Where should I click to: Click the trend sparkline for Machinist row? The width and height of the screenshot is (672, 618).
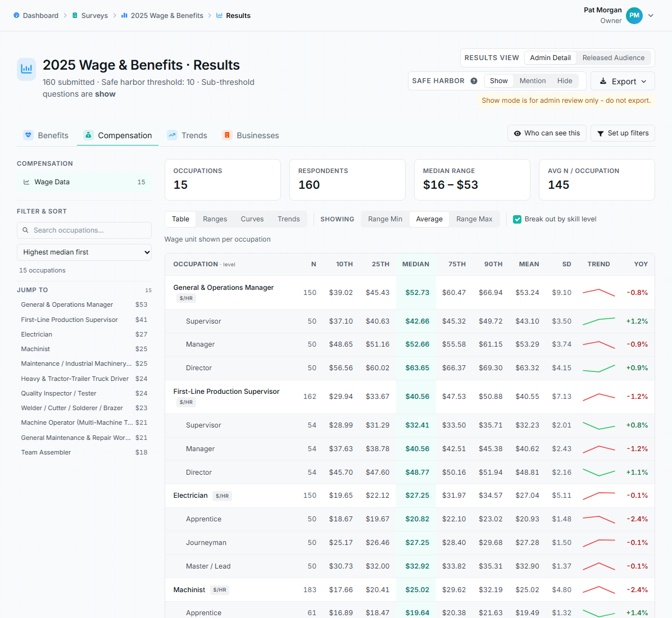tap(599, 590)
